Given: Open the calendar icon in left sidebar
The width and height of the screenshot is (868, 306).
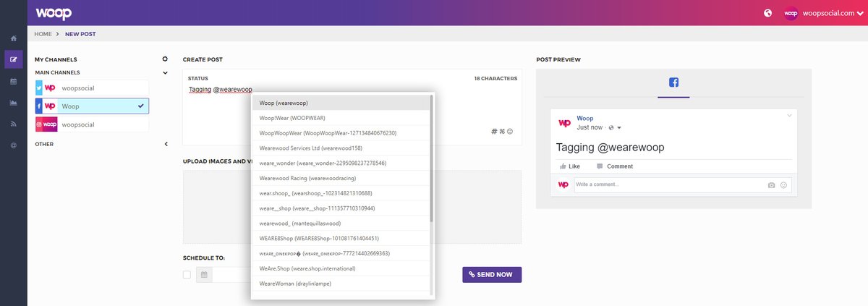Looking at the screenshot, I should 13,81.
